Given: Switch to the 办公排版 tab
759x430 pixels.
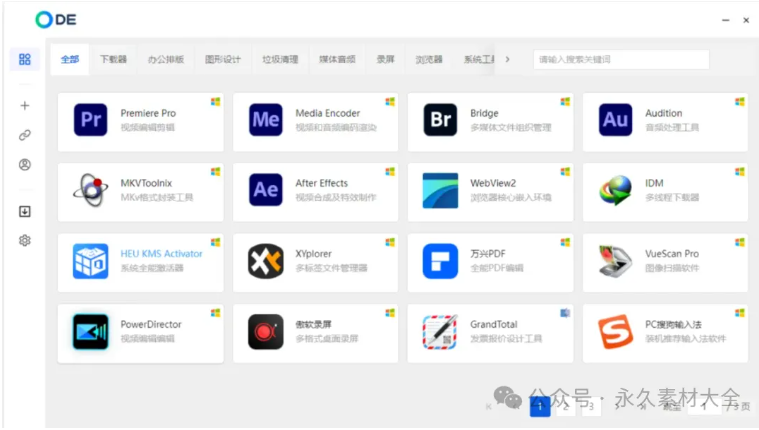Looking at the screenshot, I should [166, 59].
